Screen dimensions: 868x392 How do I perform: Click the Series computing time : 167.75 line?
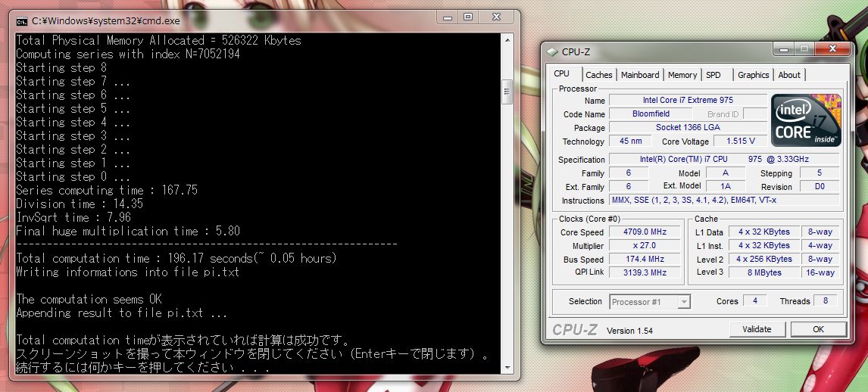click(106, 190)
